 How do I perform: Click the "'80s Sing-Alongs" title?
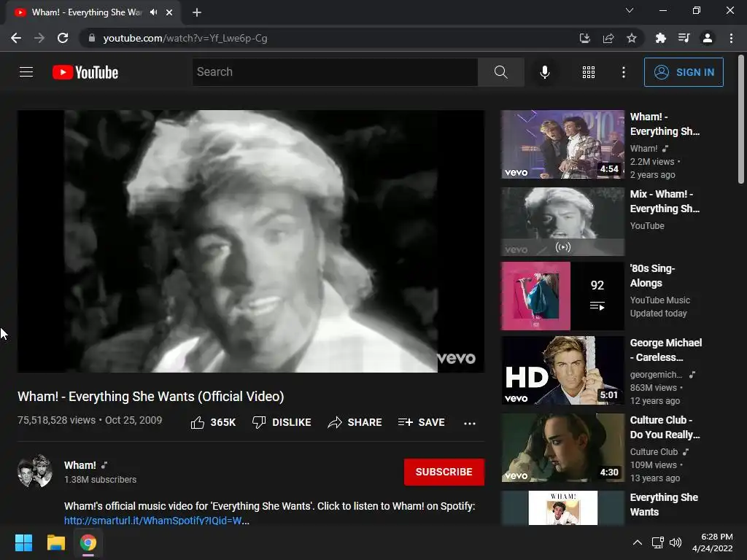(652, 276)
